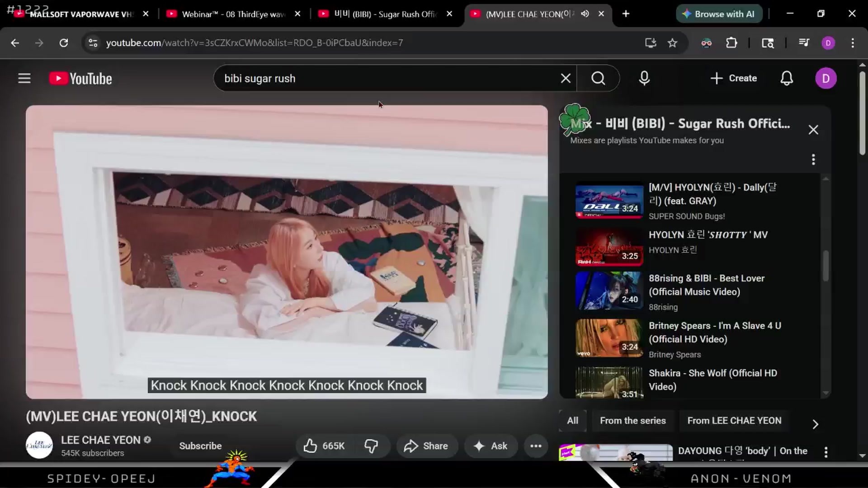
Task: Open more actions menu below video
Action: tap(536, 446)
